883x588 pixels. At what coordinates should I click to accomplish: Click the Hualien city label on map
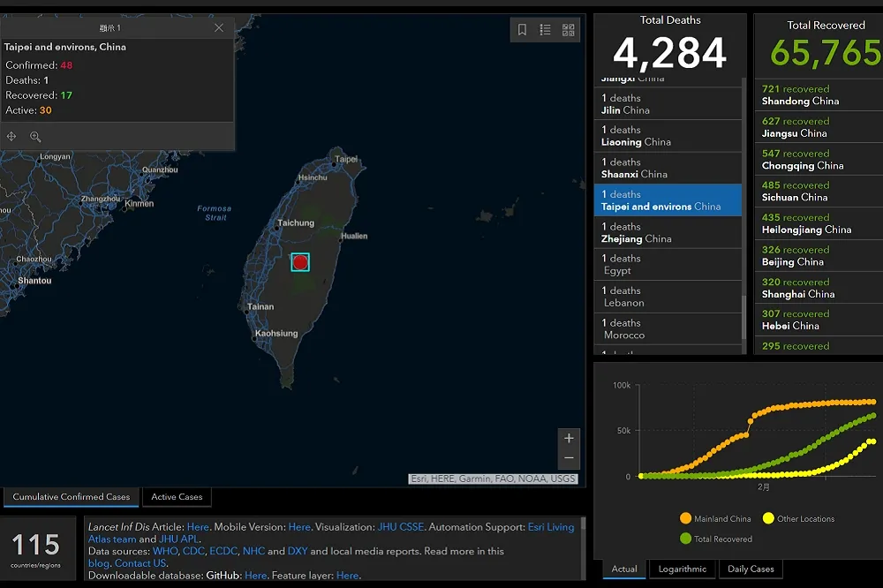pyautogui.click(x=354, y=236)
